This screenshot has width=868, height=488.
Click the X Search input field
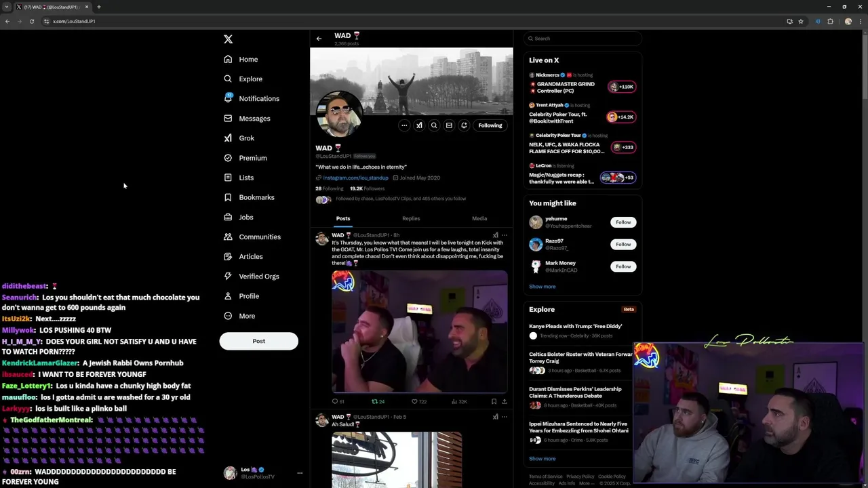click(583, 39)
